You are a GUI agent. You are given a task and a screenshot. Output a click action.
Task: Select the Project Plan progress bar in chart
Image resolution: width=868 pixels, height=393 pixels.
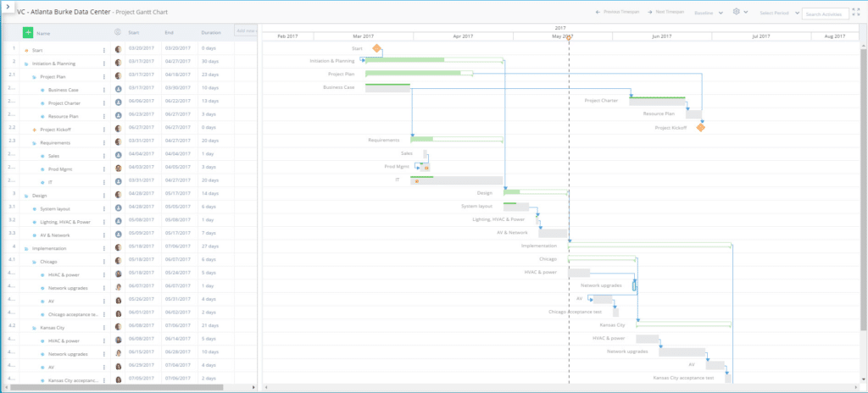(x=419, y=73)
